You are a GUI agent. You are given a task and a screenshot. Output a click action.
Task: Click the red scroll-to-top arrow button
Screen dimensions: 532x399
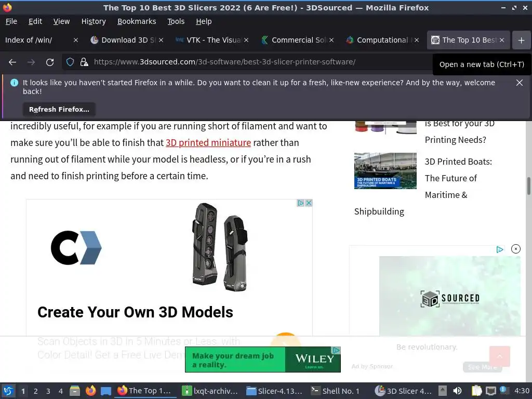click(500, 356)
